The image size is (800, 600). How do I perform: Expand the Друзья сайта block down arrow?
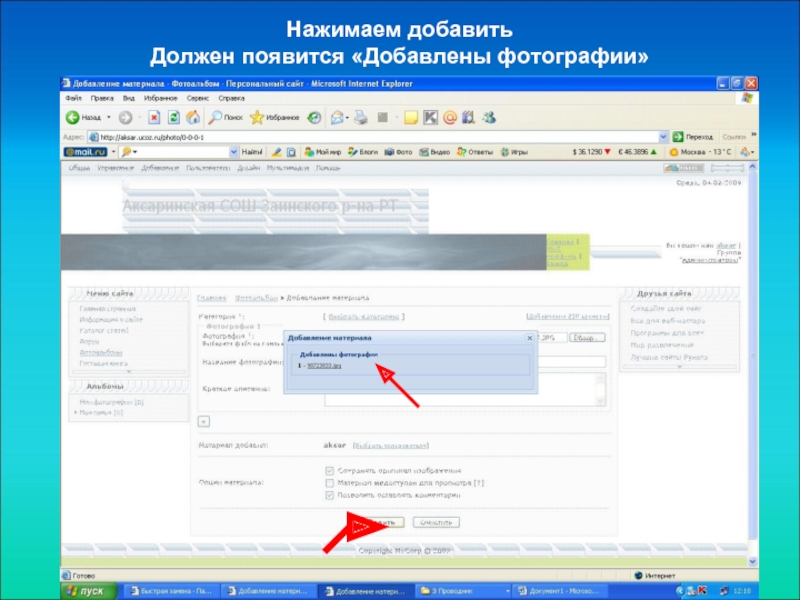pyautogui.click(x=679, y=366)
